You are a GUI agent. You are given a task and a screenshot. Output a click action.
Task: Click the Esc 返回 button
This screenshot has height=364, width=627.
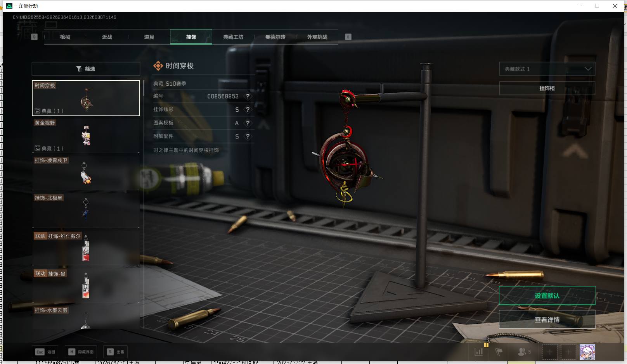pos(45,352)
